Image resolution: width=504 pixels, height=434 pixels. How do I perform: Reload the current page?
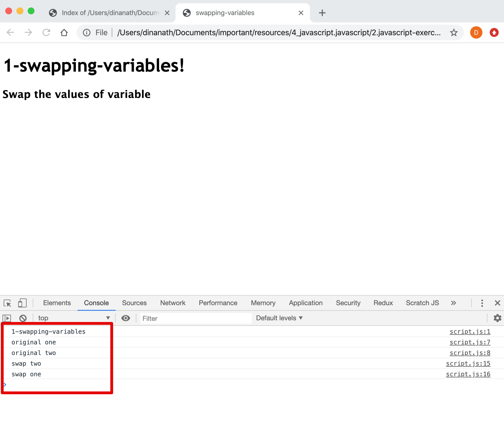coord(46,32)
